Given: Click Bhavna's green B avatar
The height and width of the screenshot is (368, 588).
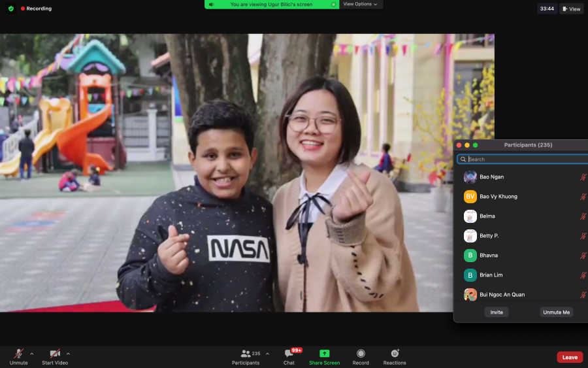Looking at the screenshot, I should pos(470,256).
